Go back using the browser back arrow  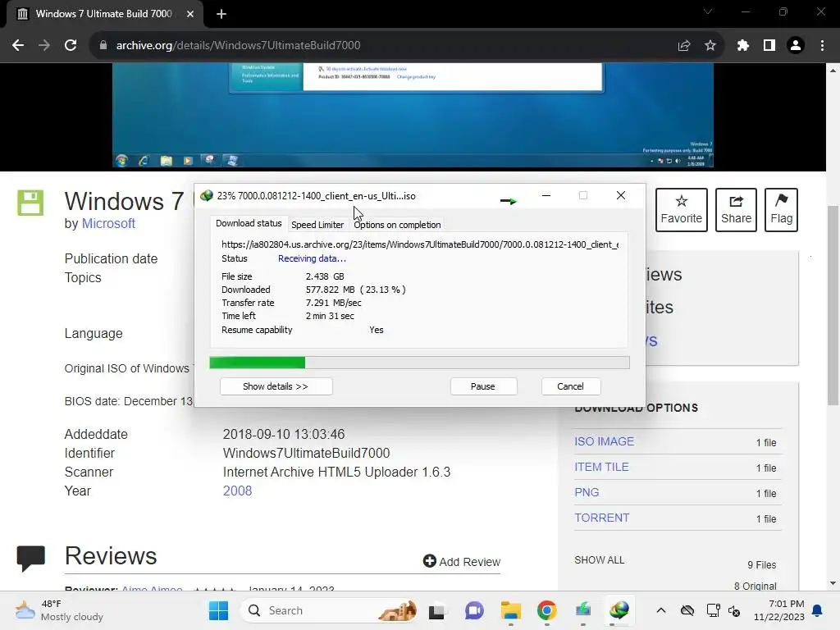pos(18,46)
